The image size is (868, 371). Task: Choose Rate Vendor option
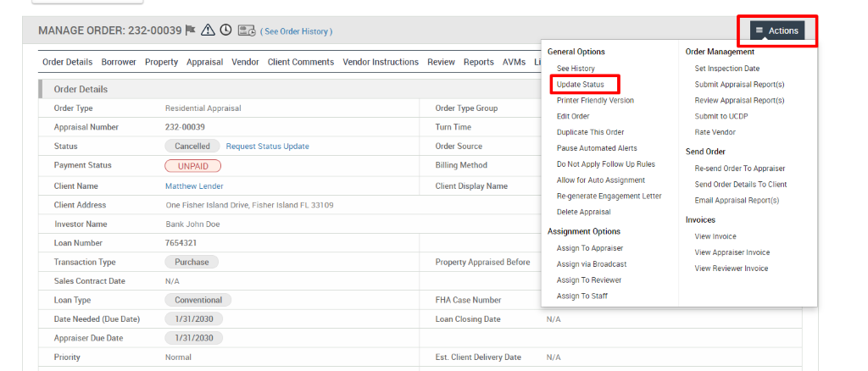click(x=715, y=133)
